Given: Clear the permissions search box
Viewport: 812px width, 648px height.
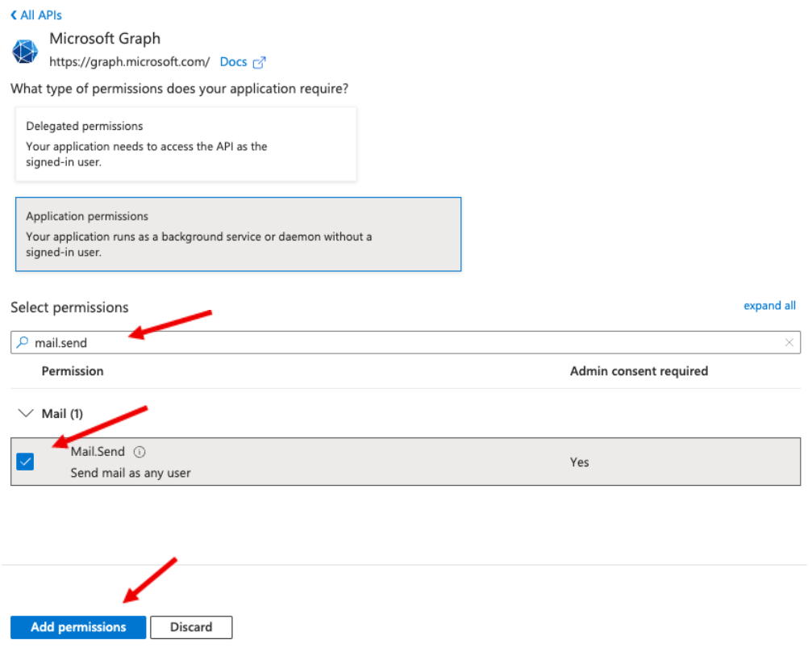Looking at the screenshot, I should tap(789, 342).
